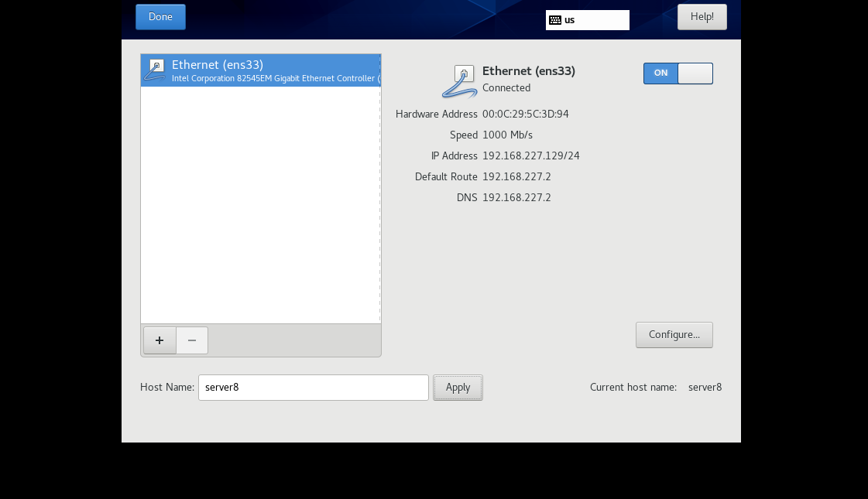Screen dimensions: 868x499
Task: Click the Default Route address value
Action: tap(516, 177)
